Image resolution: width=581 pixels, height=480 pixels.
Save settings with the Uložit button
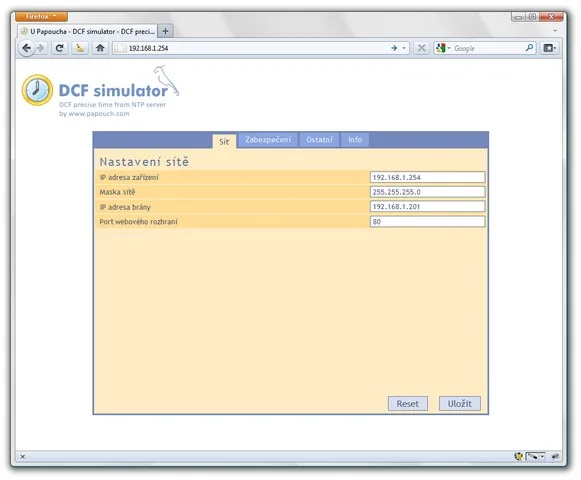click(x=459, y=404)
